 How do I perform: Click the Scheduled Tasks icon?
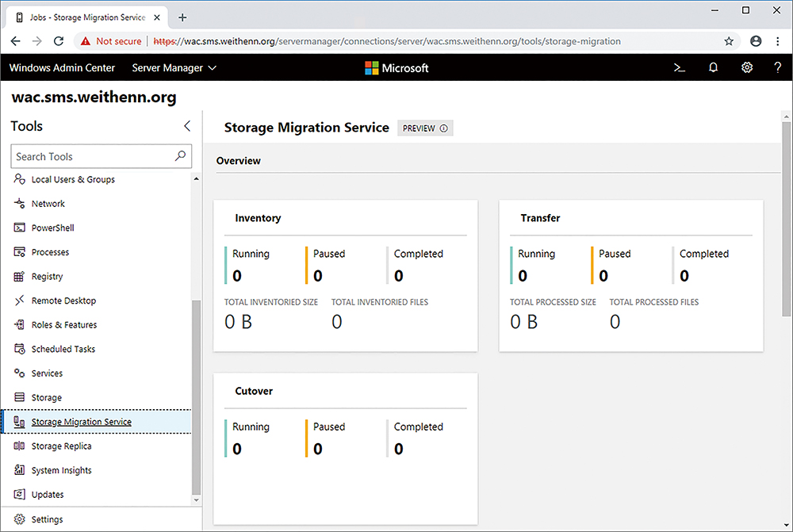19,349
